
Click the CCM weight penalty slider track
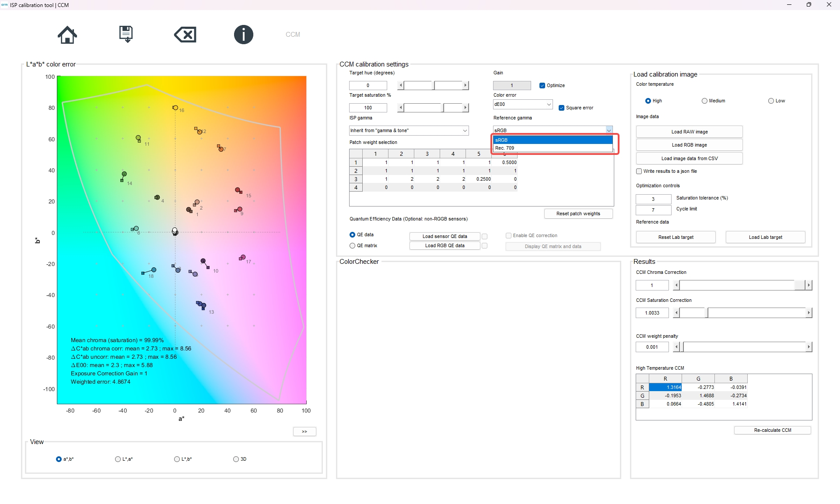(744, 347)
